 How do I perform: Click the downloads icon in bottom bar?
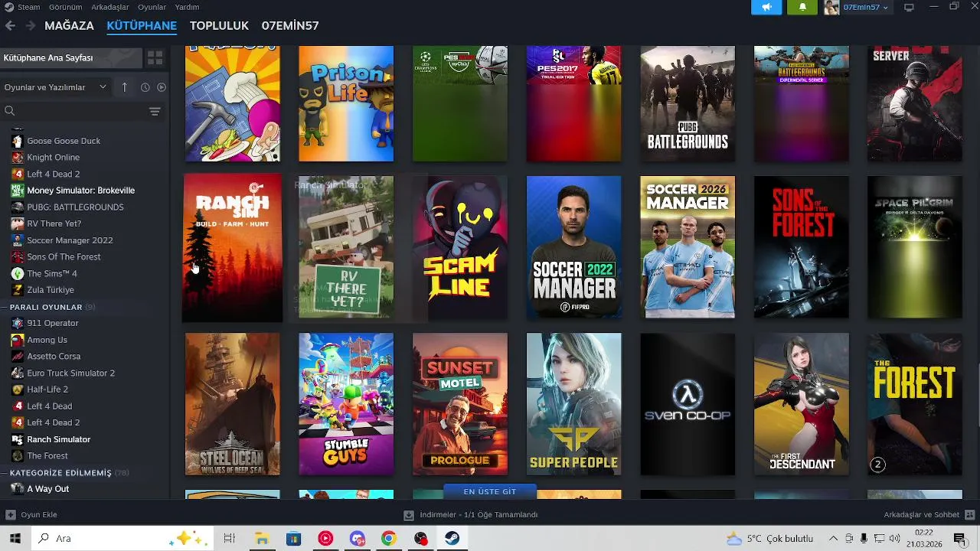[x=409, y=515]
